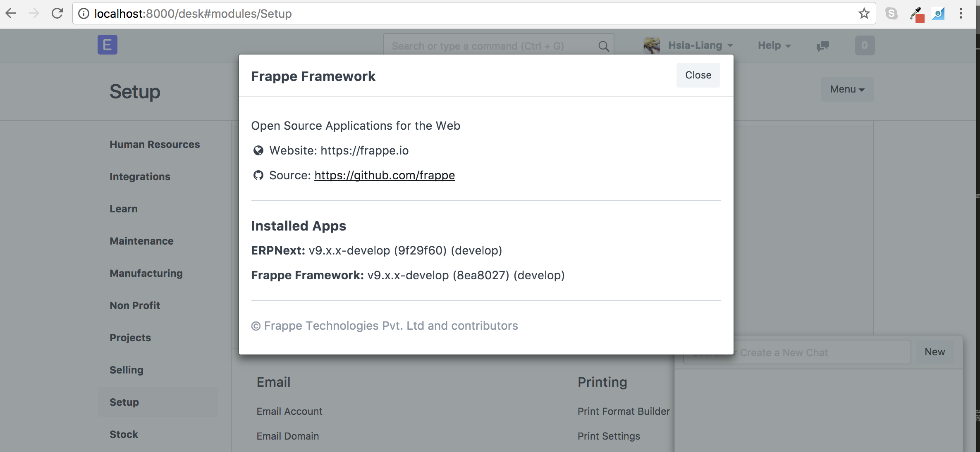Open the chat messages icon in top bar

pyautogui.click(x=822, y=46)
